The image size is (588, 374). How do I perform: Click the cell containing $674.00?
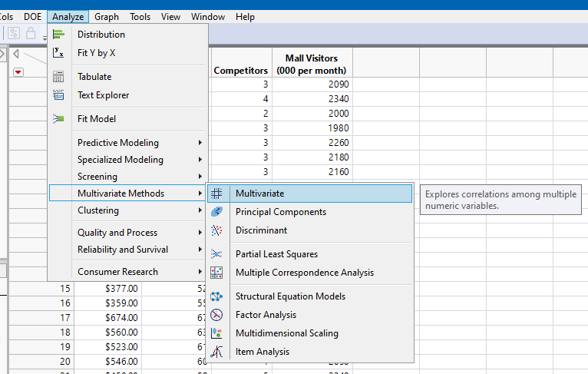coord(108,318)
